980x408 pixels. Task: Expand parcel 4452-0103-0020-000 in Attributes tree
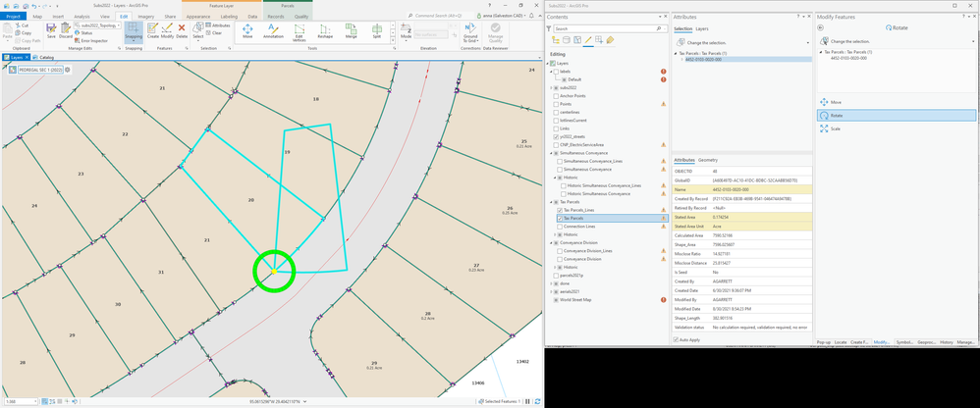coord(681,59)
